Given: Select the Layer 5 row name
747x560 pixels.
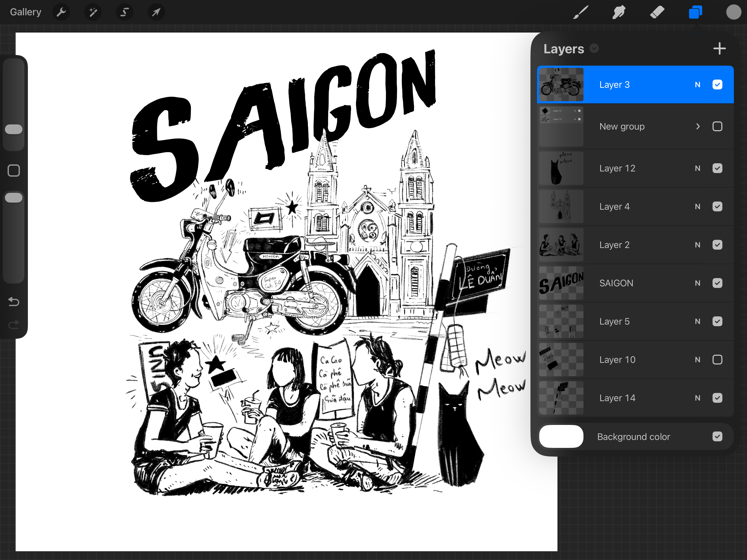Looking at the screenshot, I should [x=614, y=321].
